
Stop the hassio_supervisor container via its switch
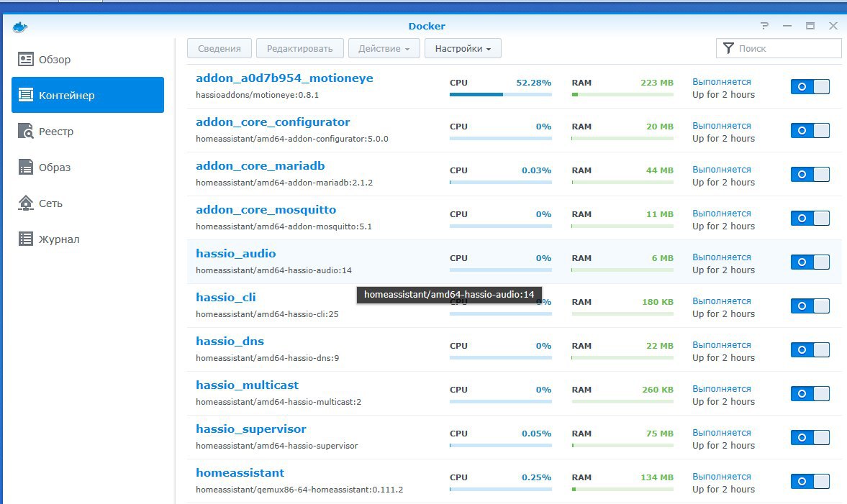(x=810, y=437)
